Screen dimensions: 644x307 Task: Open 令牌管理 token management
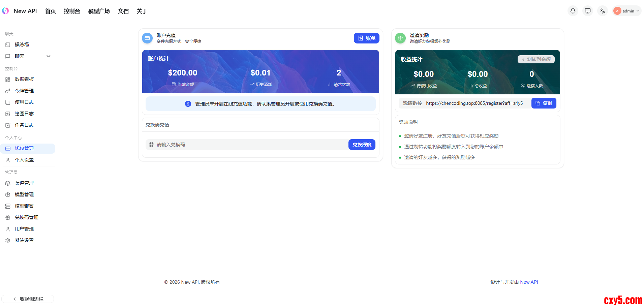point(24,91)
